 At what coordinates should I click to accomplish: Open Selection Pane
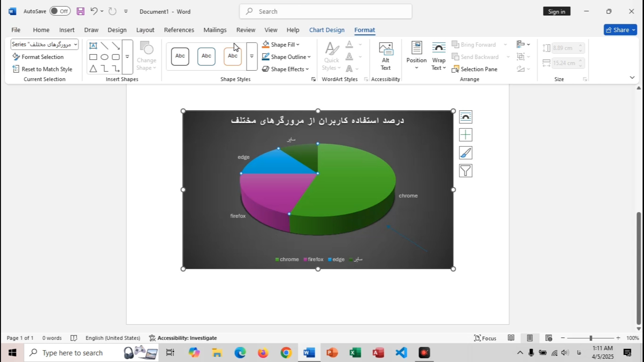(474, 69)
